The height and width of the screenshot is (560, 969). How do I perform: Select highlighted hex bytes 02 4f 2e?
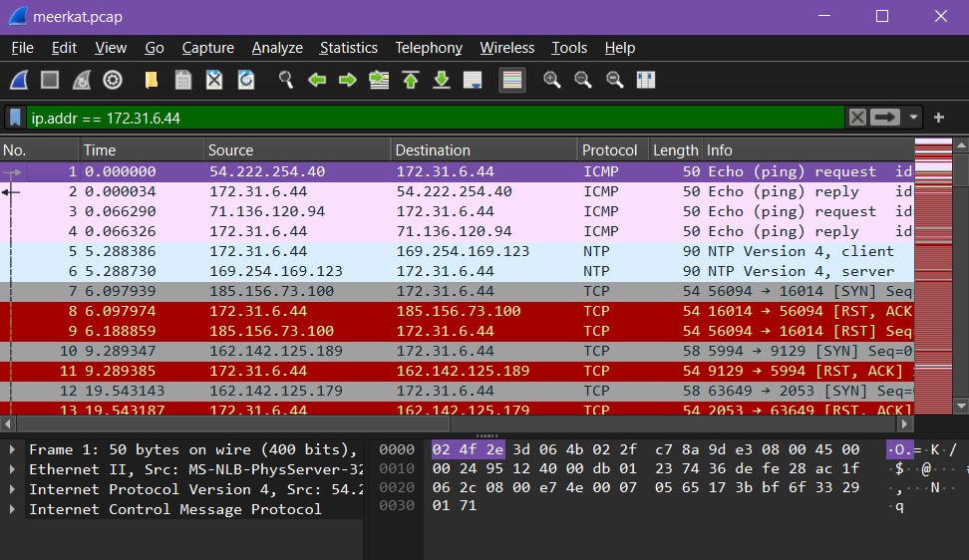468,449
